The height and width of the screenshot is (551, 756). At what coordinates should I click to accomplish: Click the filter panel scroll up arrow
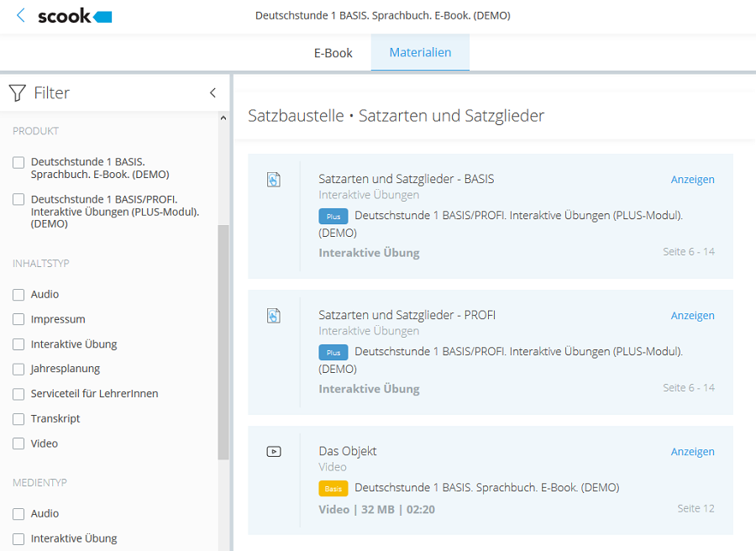pyautogui.click(x=223, y=118)
